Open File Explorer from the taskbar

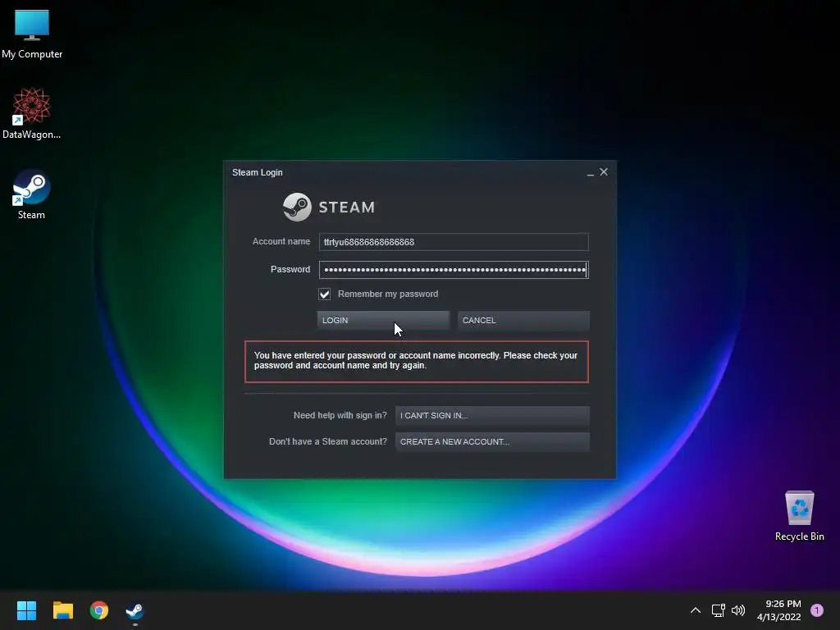pos(62,610)
